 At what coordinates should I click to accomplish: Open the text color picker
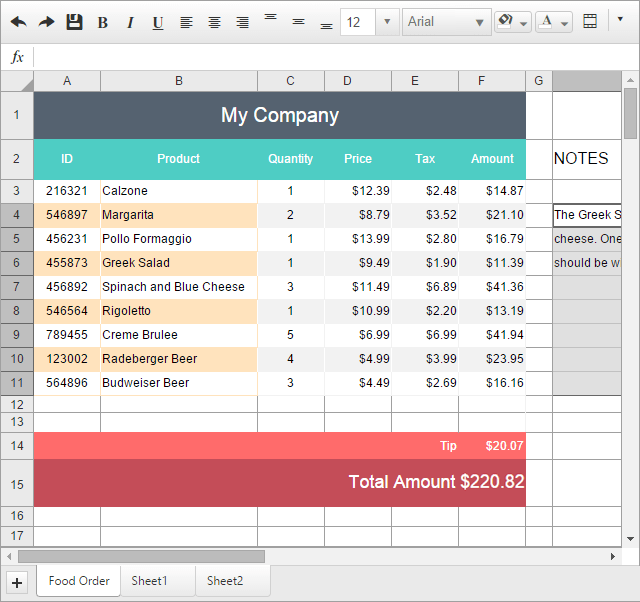point(554,22)
